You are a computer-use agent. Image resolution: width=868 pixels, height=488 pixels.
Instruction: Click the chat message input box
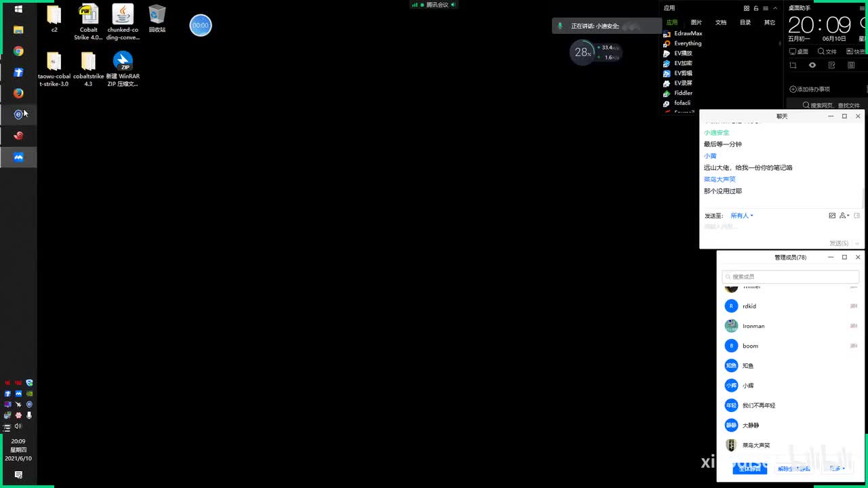[780, 229]
